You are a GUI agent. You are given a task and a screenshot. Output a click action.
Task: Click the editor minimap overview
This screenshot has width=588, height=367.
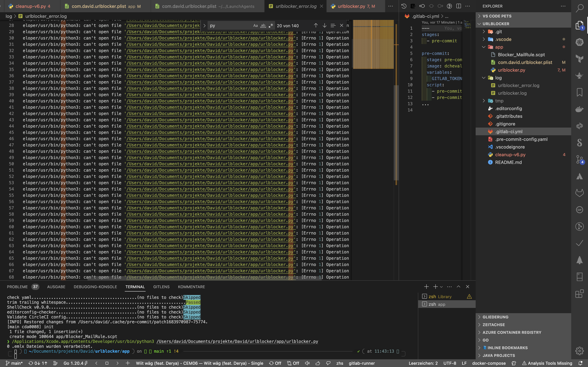[x=373, y=44]
